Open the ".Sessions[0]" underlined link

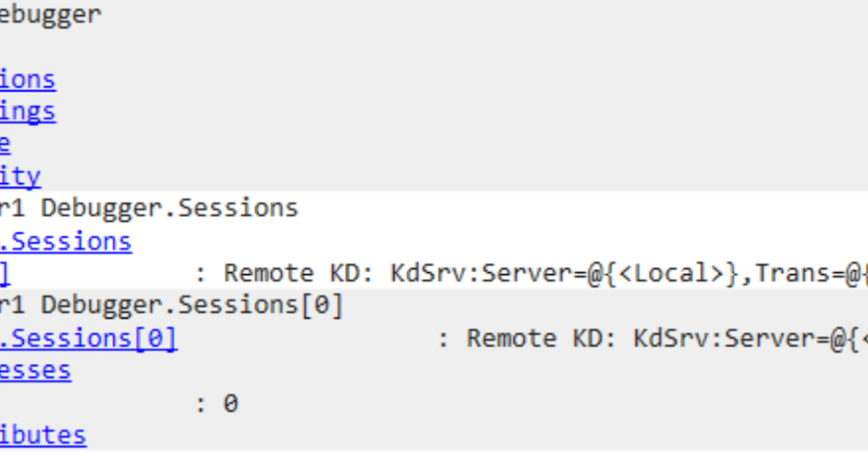[88, 338]
